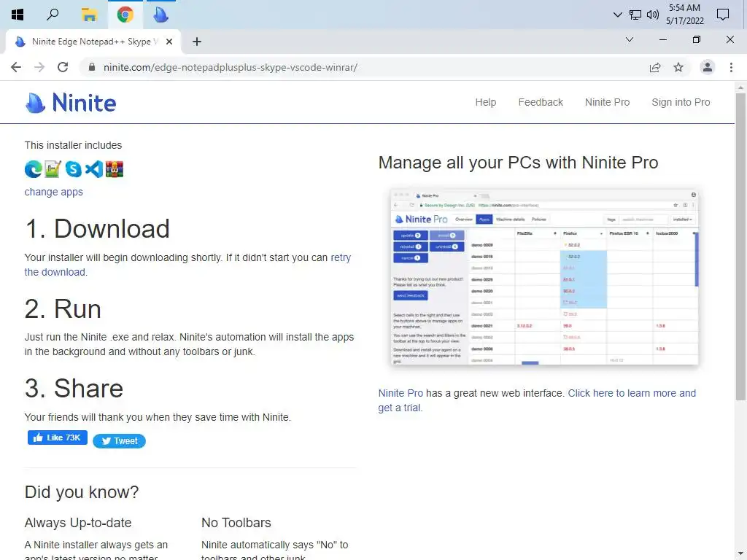Viewport: 747px width, 560px height.
Task: Switch to Chrome in the taskbar
Action: (125, 15)
